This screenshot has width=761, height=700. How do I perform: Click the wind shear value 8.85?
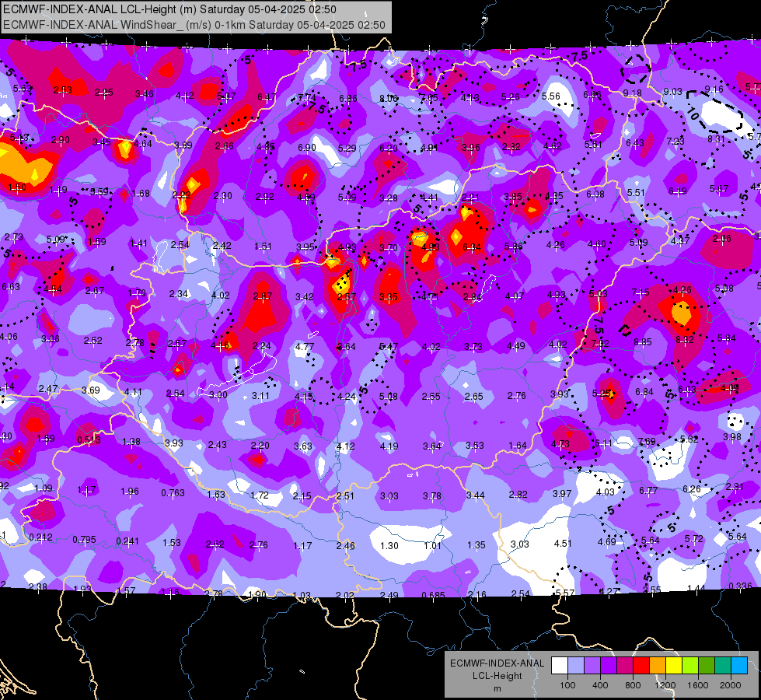643,342
